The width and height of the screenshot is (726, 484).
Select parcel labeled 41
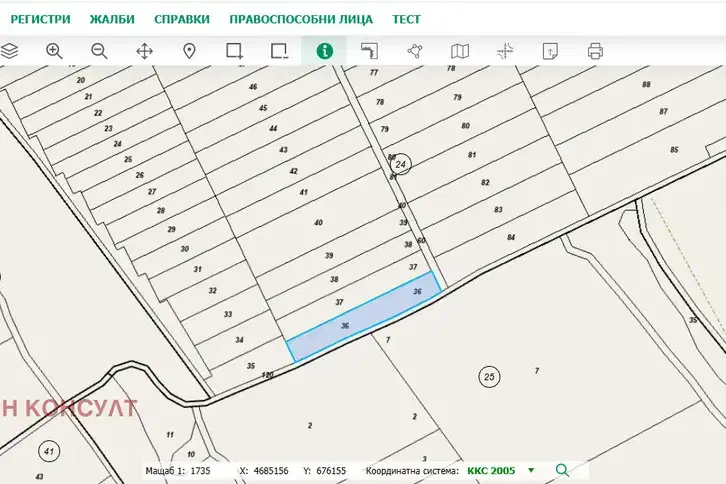click(303, 192)
